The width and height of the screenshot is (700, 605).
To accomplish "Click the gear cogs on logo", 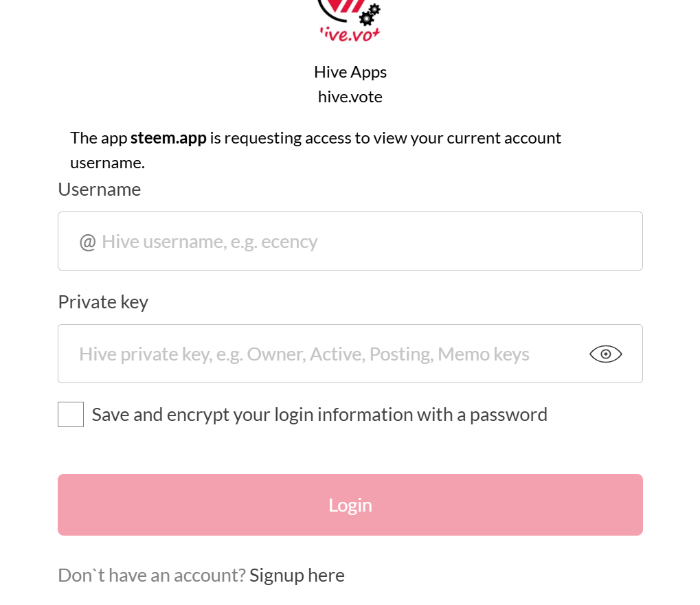I will point(370,14).
